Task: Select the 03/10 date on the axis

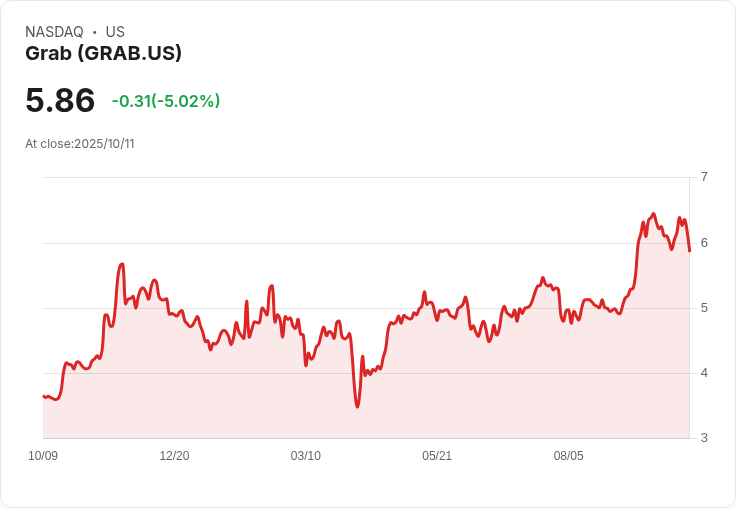Action: [305, 456]
